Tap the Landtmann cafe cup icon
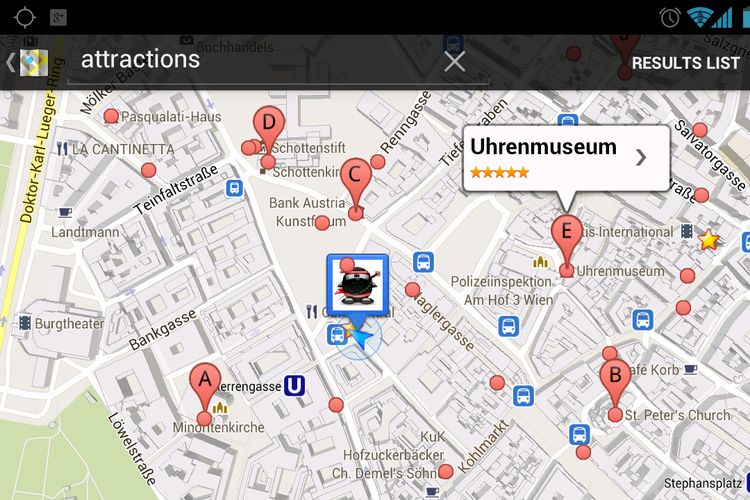Screen dimensions: 750x500 (65, 212)
